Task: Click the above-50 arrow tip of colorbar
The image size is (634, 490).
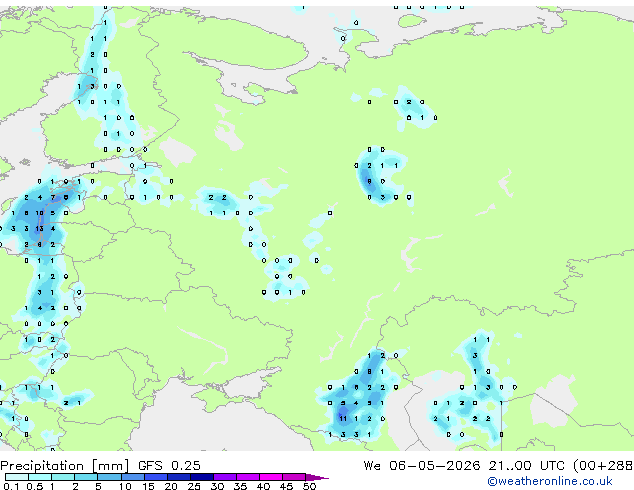Action: tap(317, 477)
